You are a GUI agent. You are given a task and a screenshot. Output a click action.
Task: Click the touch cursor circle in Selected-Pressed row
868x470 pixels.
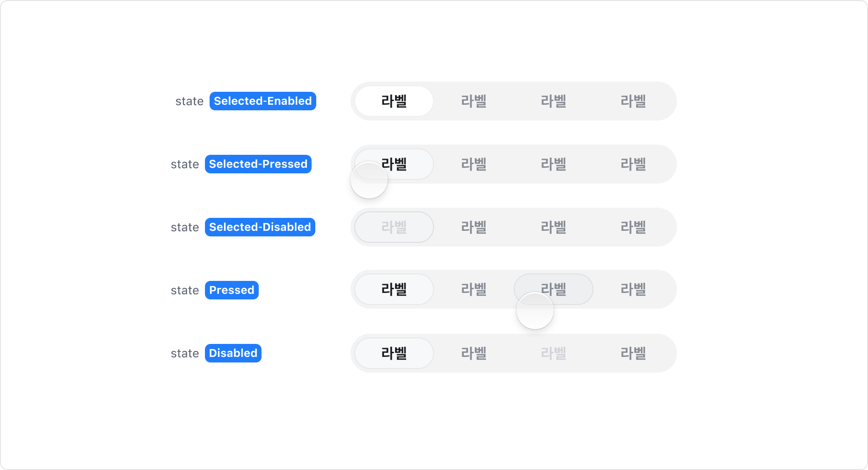click(369, 180)
